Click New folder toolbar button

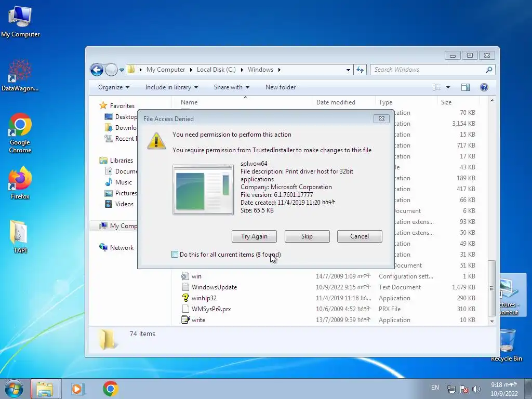pyautogui.click(x=281, y=87)
